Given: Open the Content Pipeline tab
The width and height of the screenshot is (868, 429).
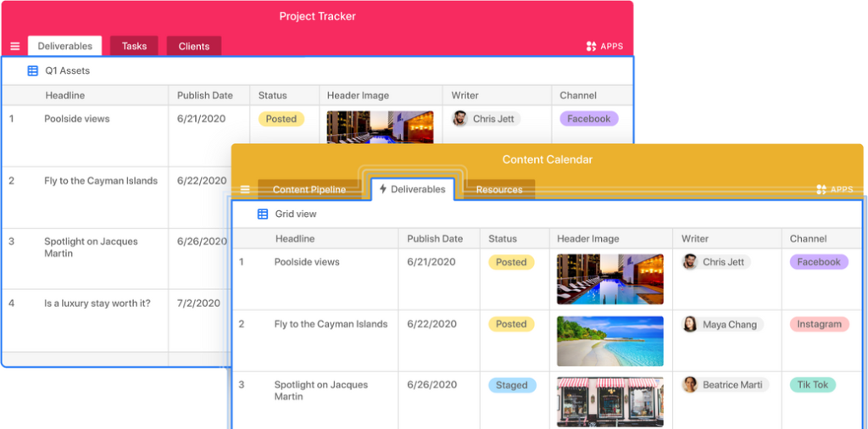Looking at the screenshot, I should (x=309, y=189).
